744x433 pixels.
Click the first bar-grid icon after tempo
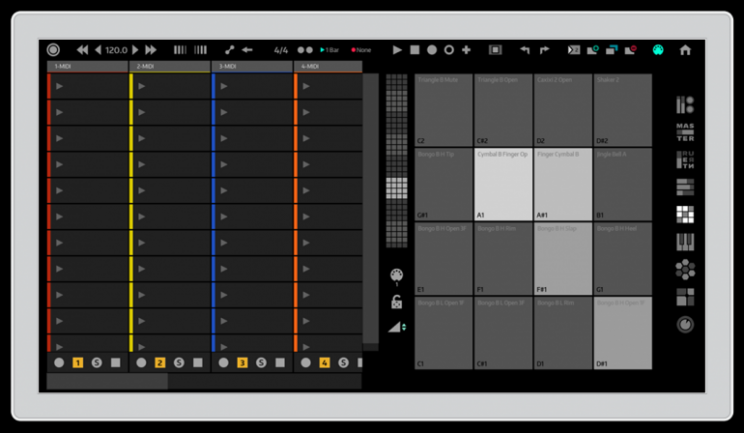[x=180, y=50]
